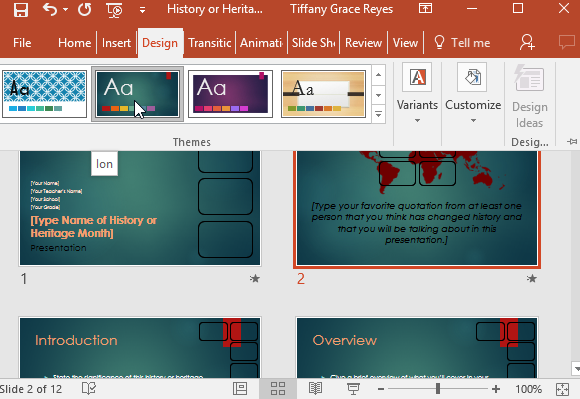
Task: Toggle Slide Sorter view button
Action: pos(278,389)
